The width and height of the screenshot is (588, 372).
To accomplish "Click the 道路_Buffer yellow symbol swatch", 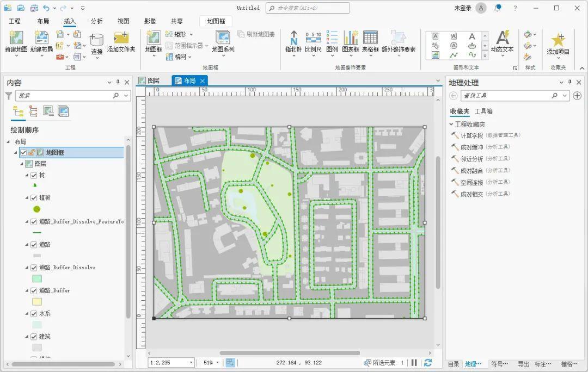I will coord(37,302).
